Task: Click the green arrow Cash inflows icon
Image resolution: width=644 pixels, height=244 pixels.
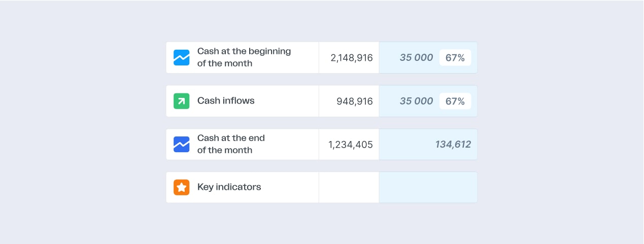Action: click(x=181, y=101)
